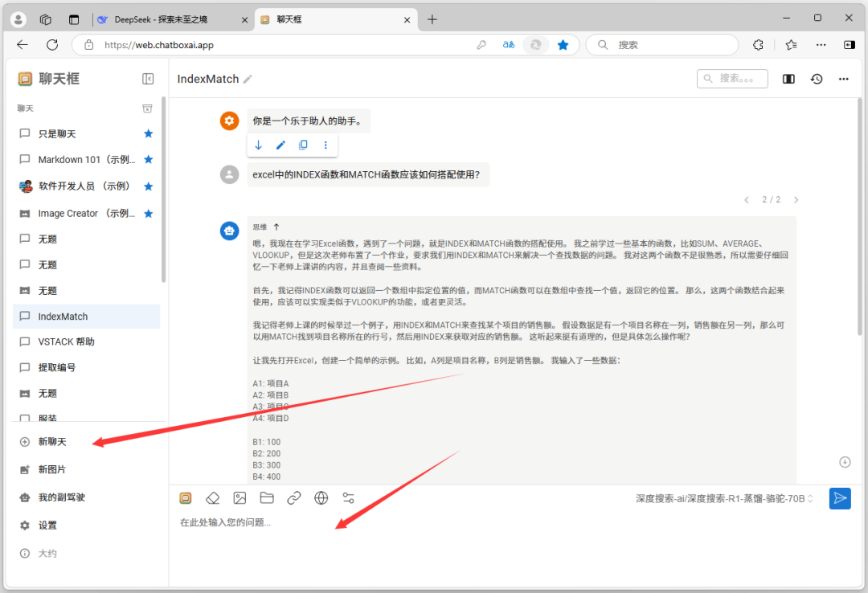Screen dimensions: 868x593
Task: Select model from DeepSeek-R1 dropdown
Action: click(x=725, y=498)
